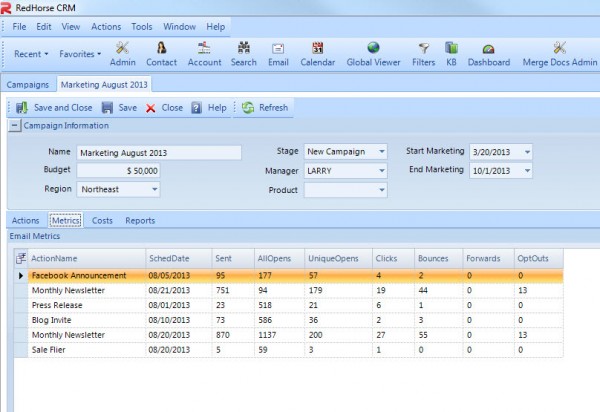Click the grid column chooser icon
Viewport: 600px width, 412px height.
[x=21, y=259]
